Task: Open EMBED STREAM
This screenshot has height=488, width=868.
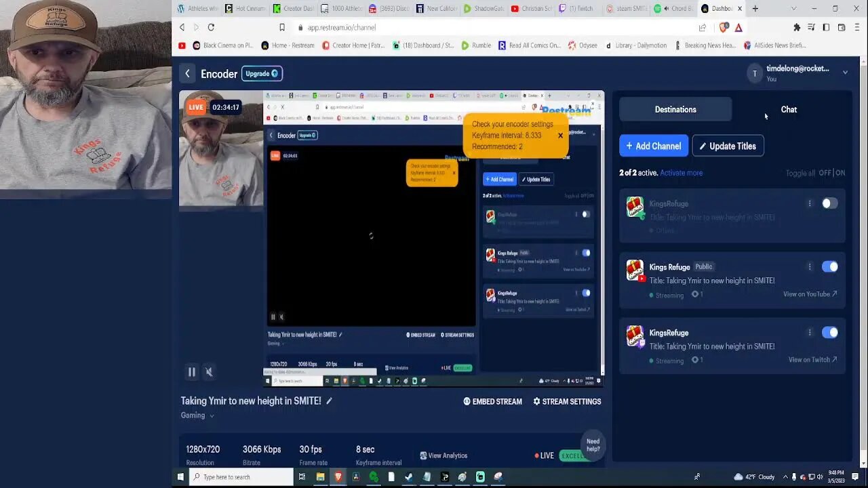Action: 493,401
